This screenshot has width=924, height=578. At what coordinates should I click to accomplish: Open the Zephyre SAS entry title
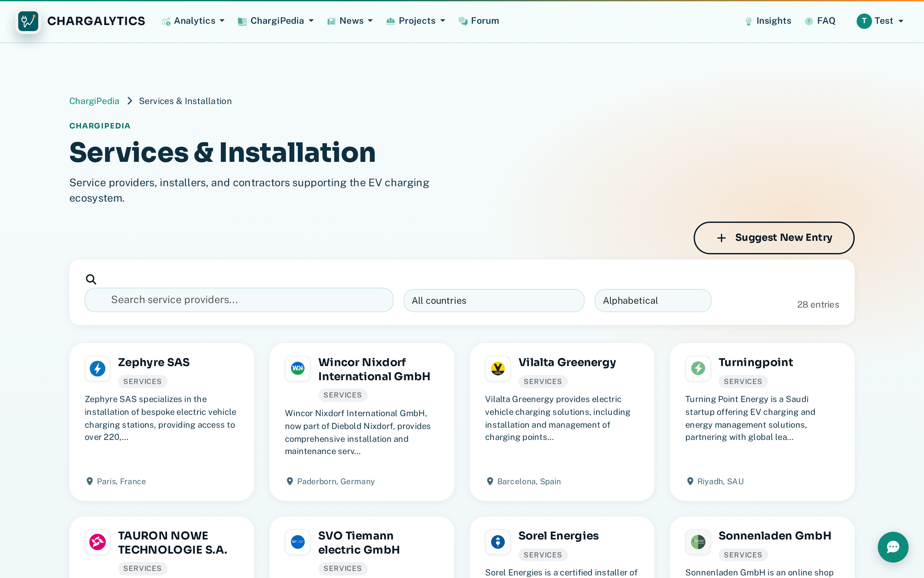click(x=154, y=362)
